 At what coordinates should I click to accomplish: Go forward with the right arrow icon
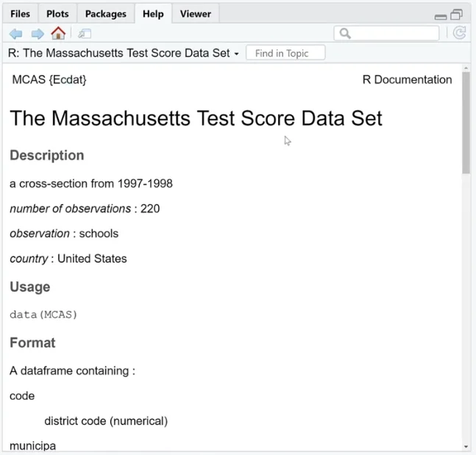coord(38,34)
